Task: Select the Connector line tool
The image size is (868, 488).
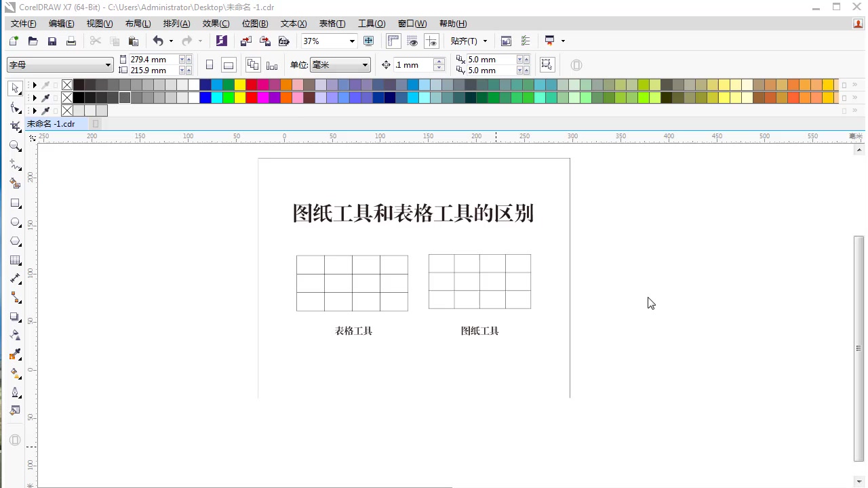Action: (x=15, y=298)
